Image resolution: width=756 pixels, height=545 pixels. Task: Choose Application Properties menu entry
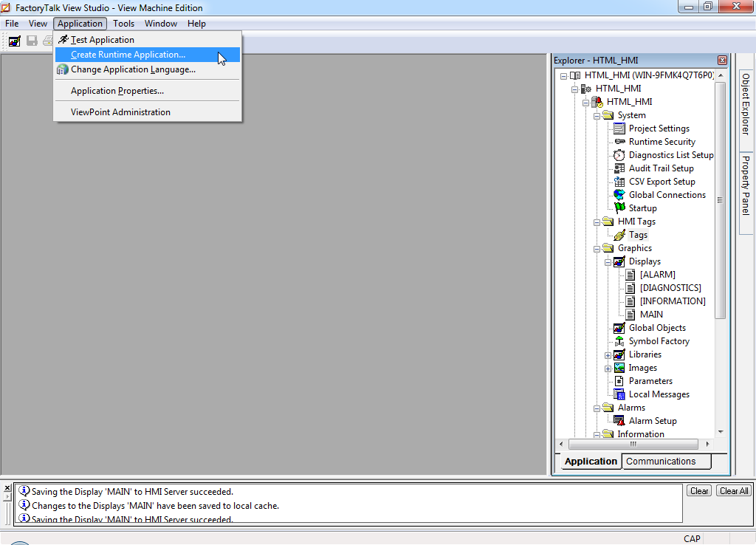[148, 91]
